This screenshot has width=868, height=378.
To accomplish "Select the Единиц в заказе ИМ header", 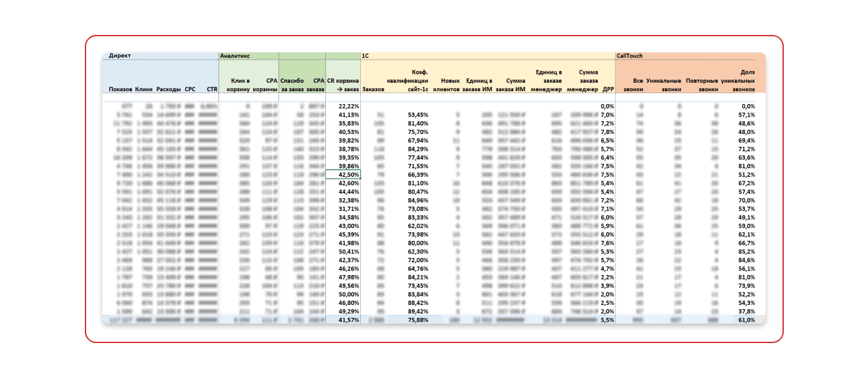I will [x=477, y=85].
